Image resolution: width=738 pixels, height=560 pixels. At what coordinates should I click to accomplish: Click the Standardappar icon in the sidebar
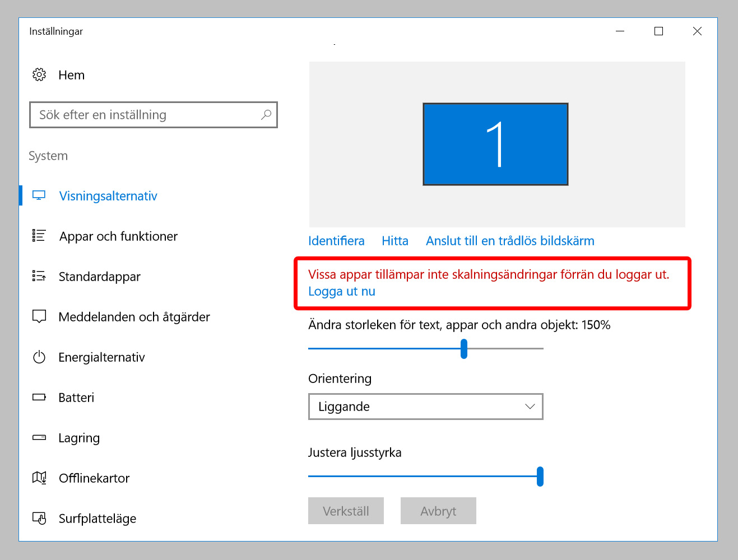click(x=39, y=276)
